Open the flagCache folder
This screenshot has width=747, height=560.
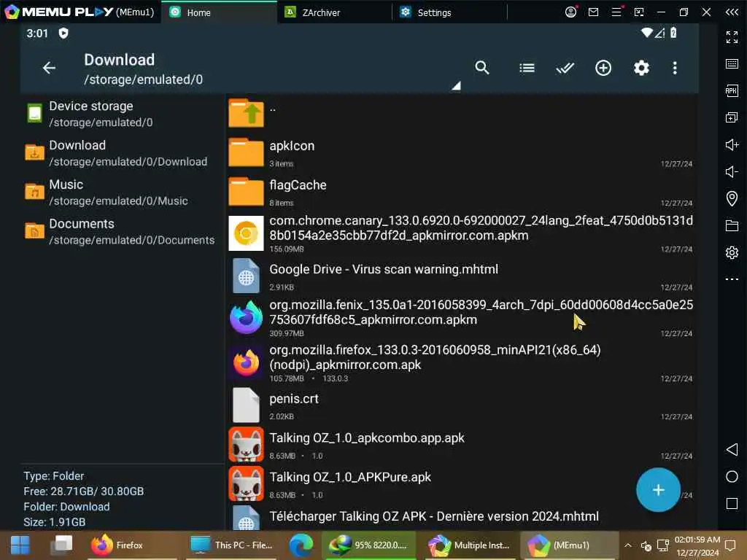[461, 192]
